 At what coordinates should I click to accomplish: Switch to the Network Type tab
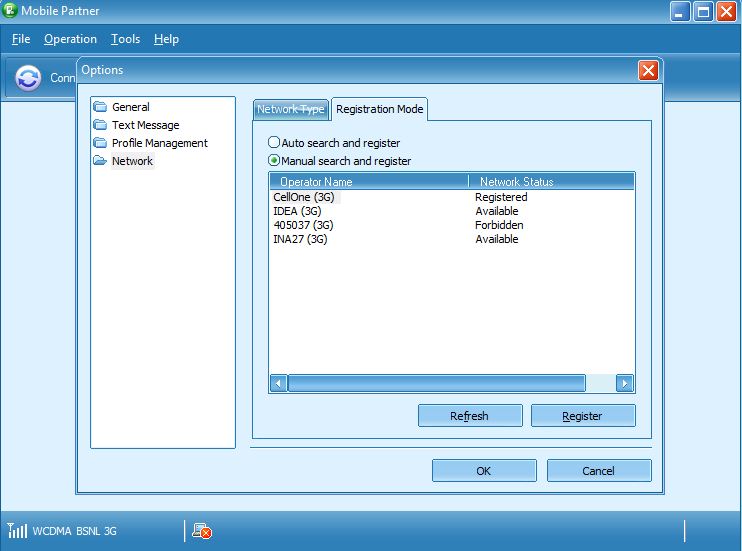coord(291,109)
